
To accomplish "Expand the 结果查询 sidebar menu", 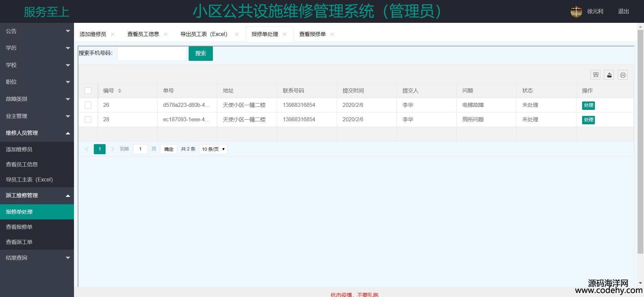I will pyautogui.click(x=37, y=258).
